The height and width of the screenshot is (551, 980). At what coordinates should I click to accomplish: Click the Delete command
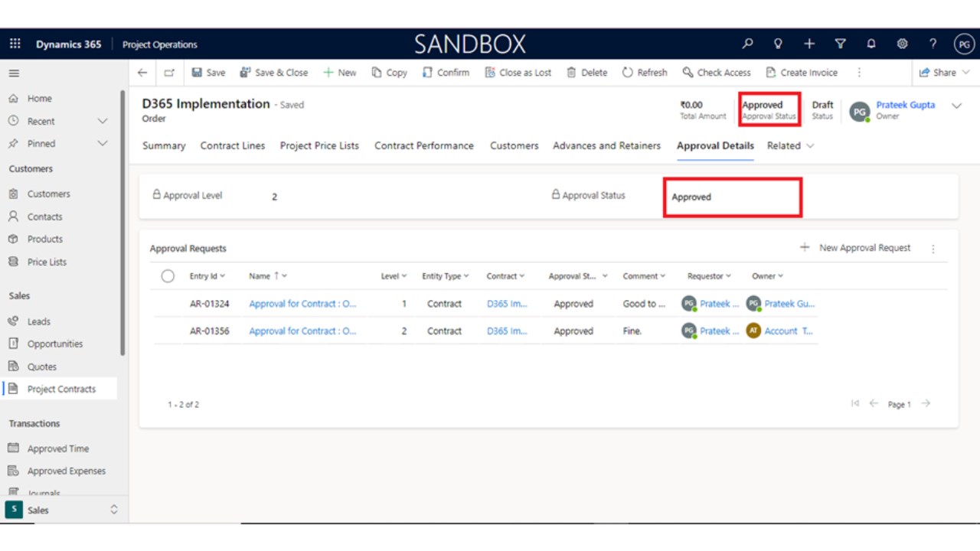587,73
